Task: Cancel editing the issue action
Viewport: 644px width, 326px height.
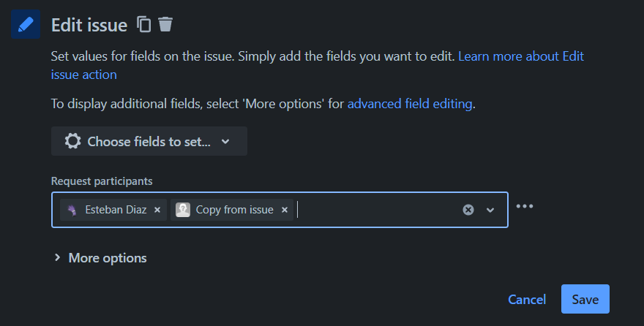Action: (x=527, y=300)
